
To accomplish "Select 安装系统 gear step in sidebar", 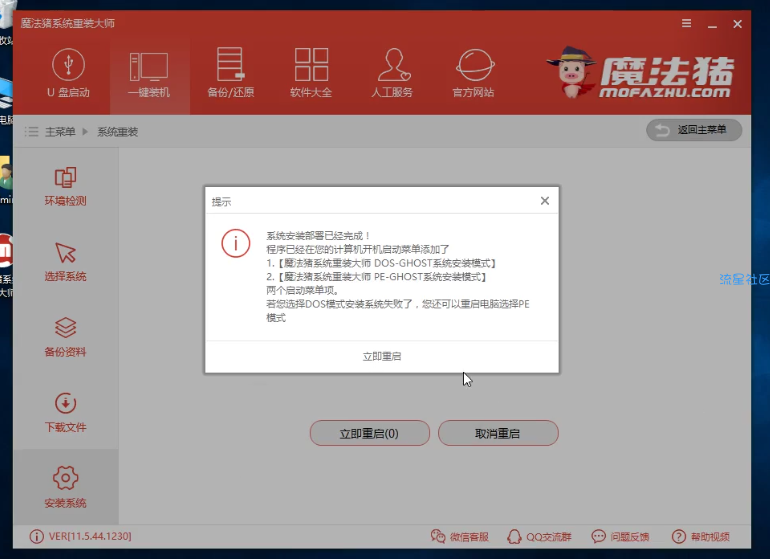I will tap(65, 488).
